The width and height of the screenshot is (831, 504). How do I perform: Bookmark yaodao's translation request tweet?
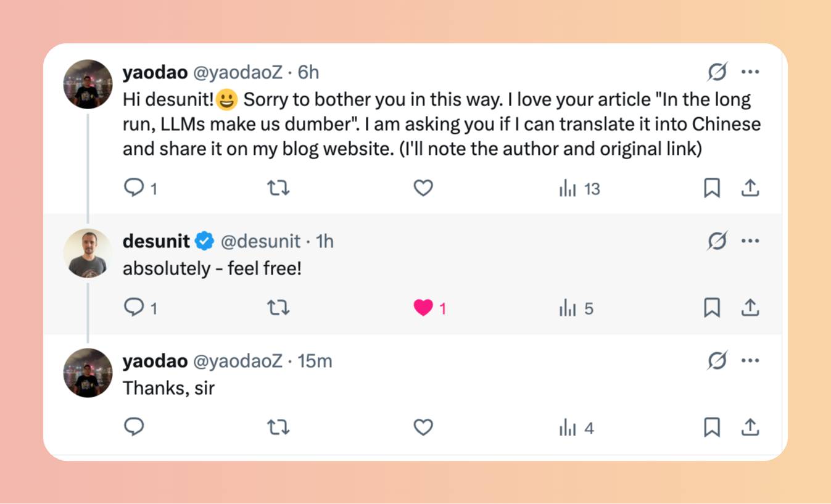(x=712, y=188)
